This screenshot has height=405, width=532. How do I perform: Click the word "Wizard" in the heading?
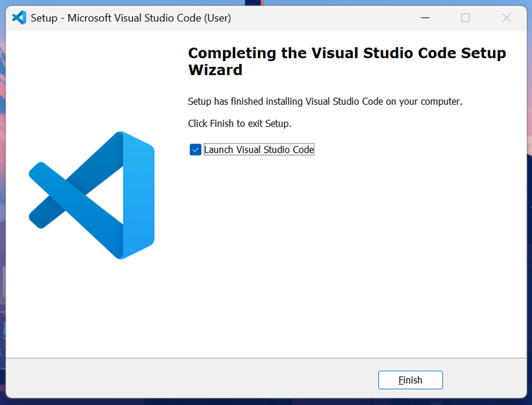click(216, 70)
